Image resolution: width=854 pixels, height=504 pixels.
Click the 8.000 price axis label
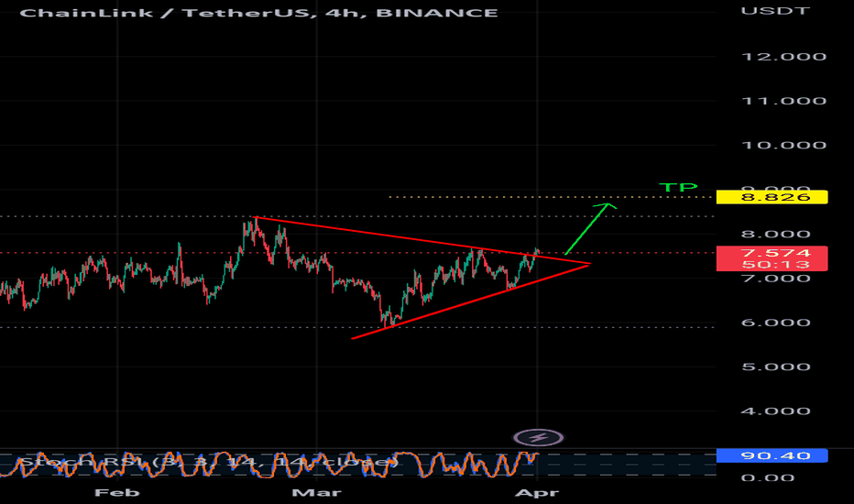click(x=775, y=235)
